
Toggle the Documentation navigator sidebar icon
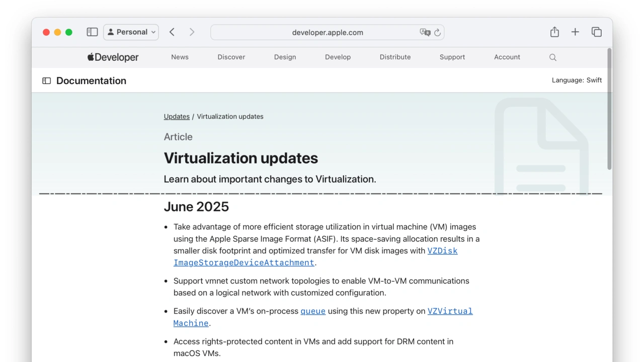click(47, 81)
